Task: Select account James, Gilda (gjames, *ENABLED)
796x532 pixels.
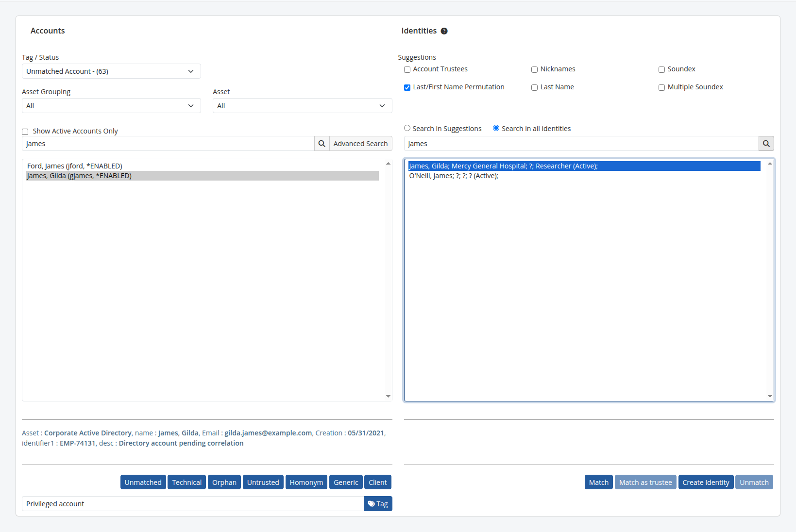Action: [x=203, y=176]
